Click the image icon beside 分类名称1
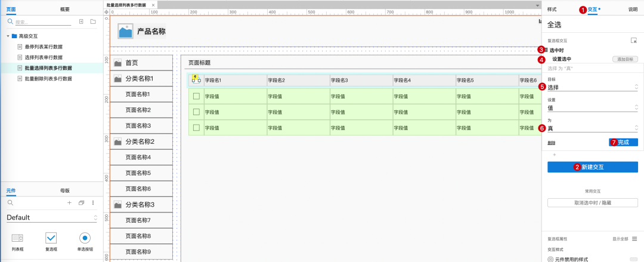644x262 pixels. 118,79
